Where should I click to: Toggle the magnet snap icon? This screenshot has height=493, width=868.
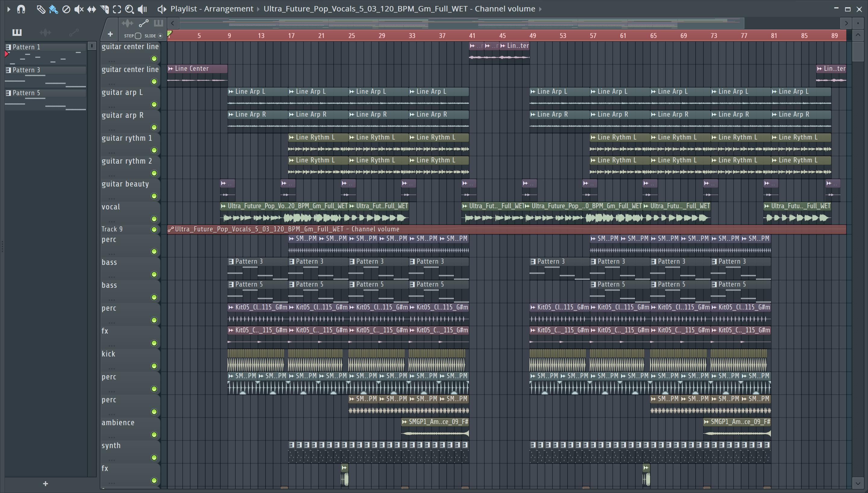tap(21, 9)
